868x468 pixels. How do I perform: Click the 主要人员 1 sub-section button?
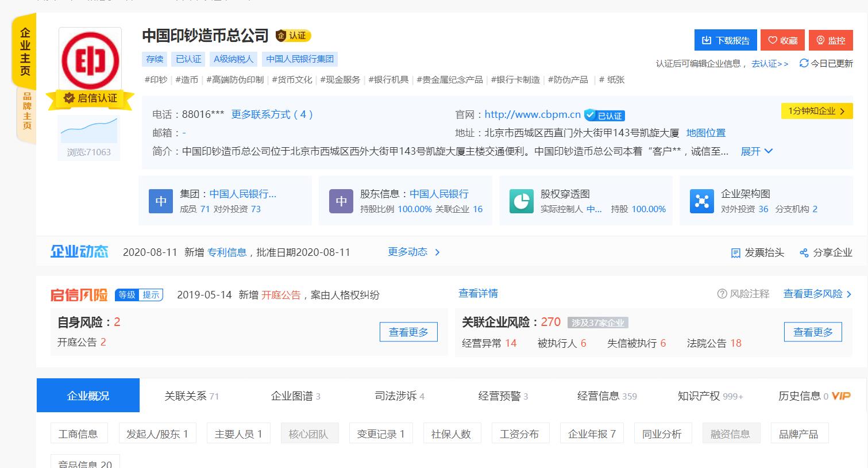(238, 434)
